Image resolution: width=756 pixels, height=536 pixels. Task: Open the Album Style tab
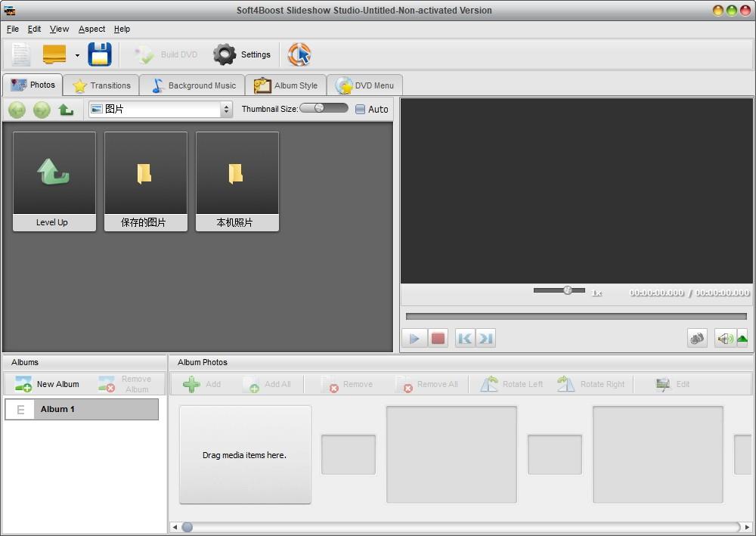point(286,85)
